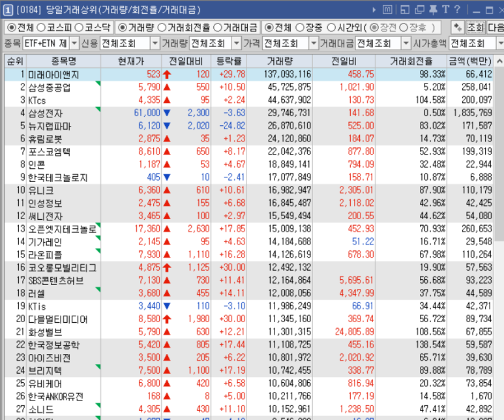504x420 pixels.
Task: Select the 거래회전율 radio button
Action: coord(162,27)
